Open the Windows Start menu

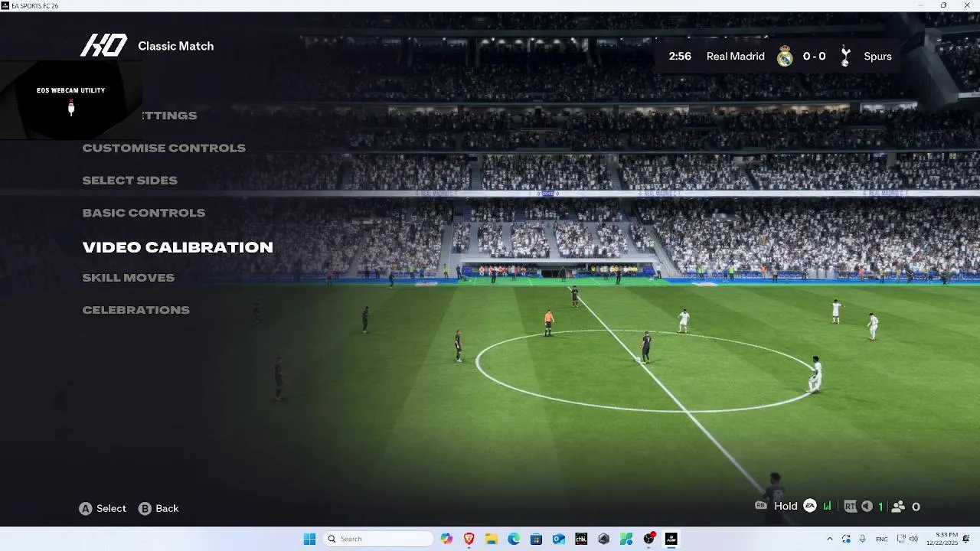point(309,539)
